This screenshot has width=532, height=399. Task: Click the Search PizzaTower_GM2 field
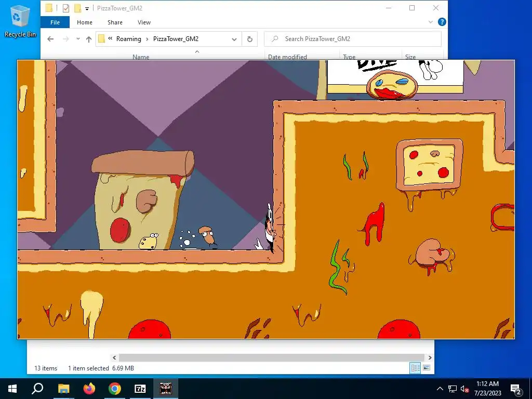[x=353, y=39]
